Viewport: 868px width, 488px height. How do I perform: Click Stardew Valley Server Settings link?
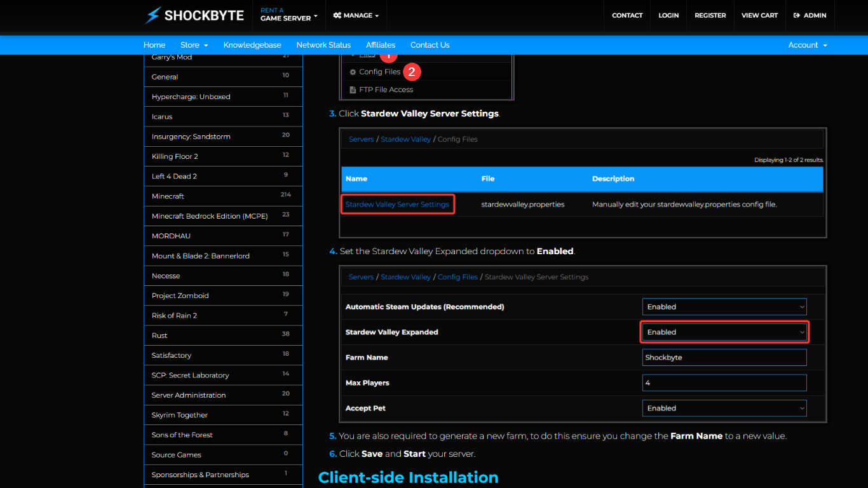coord(397,205)
